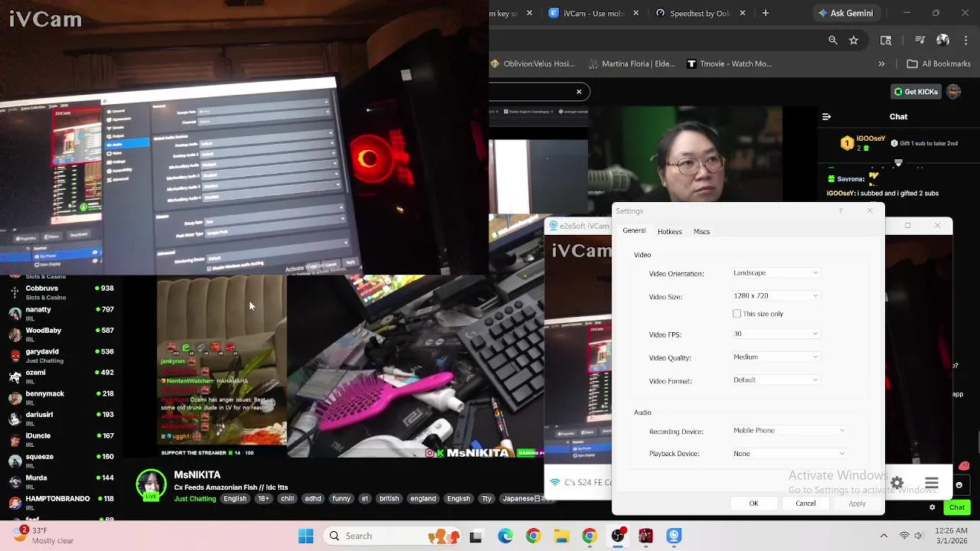The image size is (980, 551).
Task: Open the Recording Device dropdown showing Mobile Phone
Action: 789,431
